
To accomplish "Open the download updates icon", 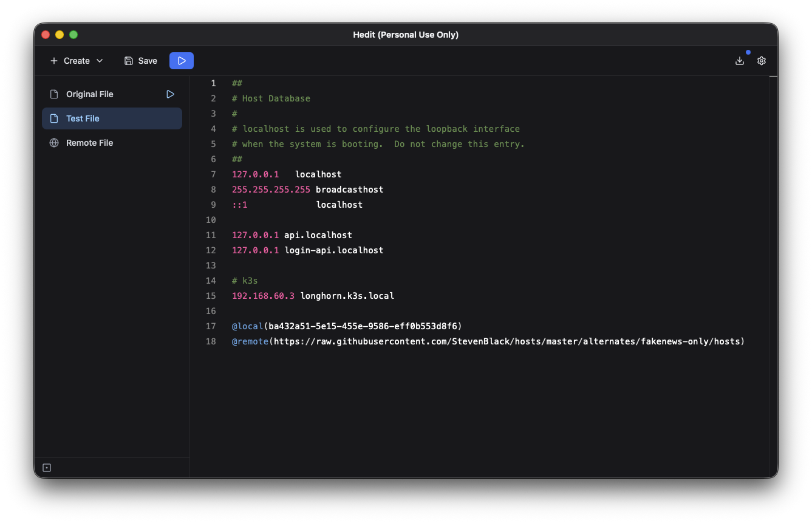I will (739, 61).
